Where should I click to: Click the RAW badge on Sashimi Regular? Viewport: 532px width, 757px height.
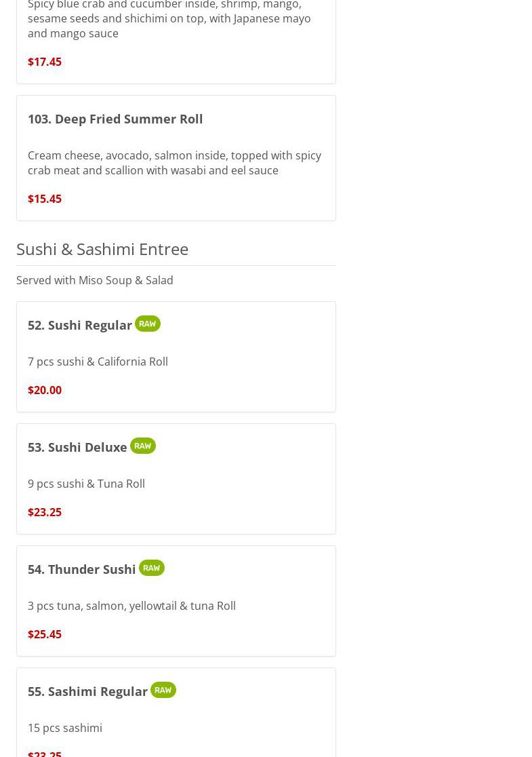pyautogui.click(x=163, y=690)
